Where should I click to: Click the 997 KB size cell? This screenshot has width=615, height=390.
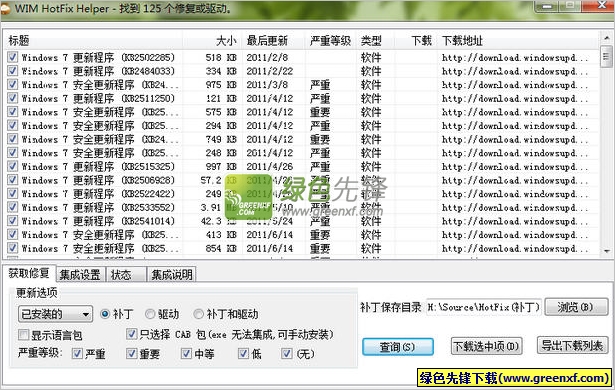pyautogui.click(x=221, y=166)
